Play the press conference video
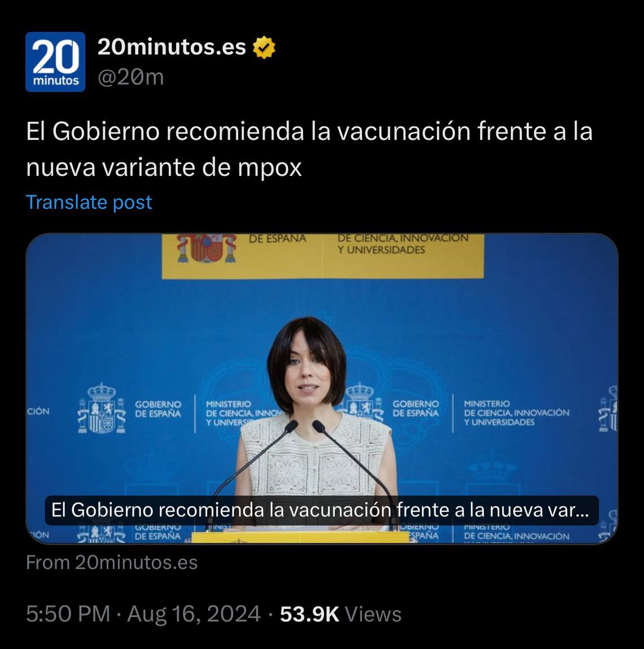 click(322, 389)
